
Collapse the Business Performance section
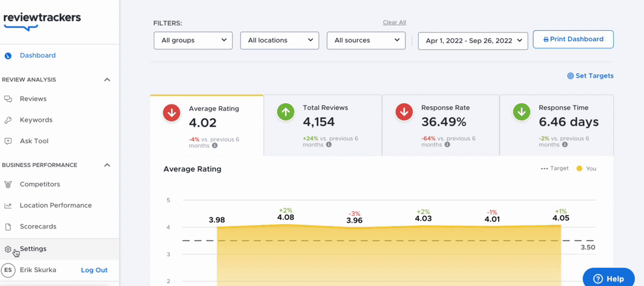pyautogui.click(x=107, y=165)
